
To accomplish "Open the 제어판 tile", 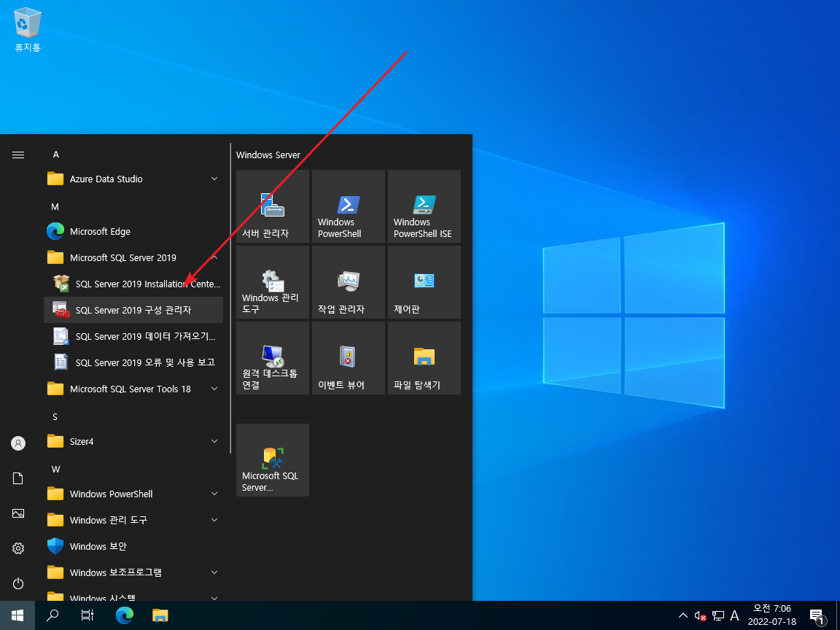I will (424, 282).
